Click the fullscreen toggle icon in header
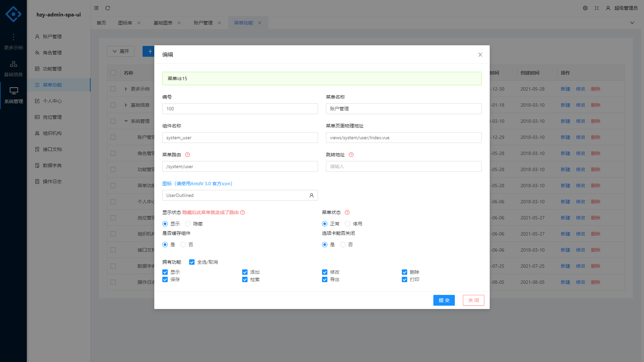The image size is (644, 362). pyautogui.click(x=596, y=8)
